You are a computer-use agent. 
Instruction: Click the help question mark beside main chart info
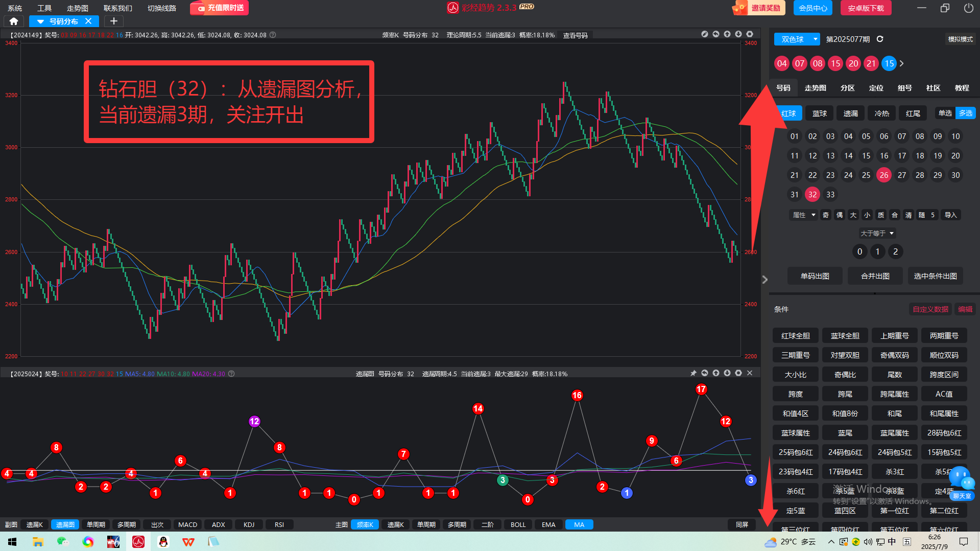coord(273,35)
